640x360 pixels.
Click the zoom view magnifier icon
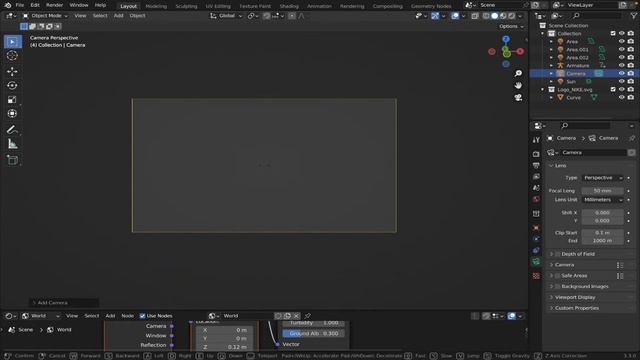point(518,73)
